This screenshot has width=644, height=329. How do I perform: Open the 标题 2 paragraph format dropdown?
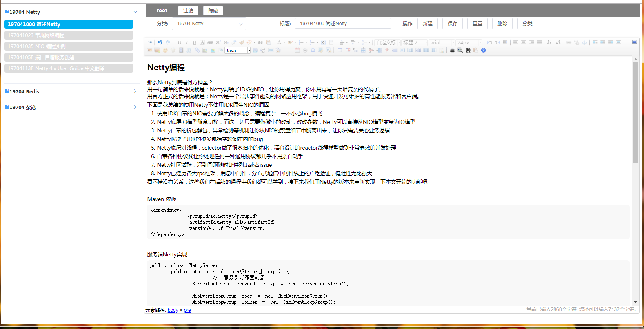click(x=414, y=42)
